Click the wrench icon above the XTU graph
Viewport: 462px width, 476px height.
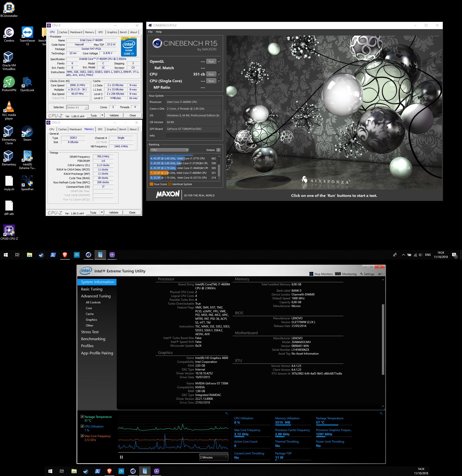pos(226,413)
